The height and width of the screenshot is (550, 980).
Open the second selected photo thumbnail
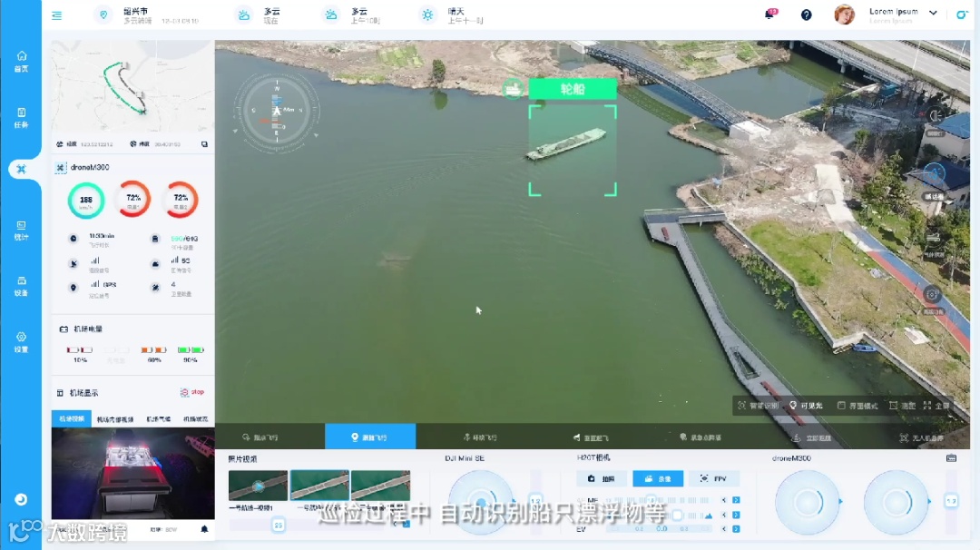pyautogui.click(x=319, y=486)
